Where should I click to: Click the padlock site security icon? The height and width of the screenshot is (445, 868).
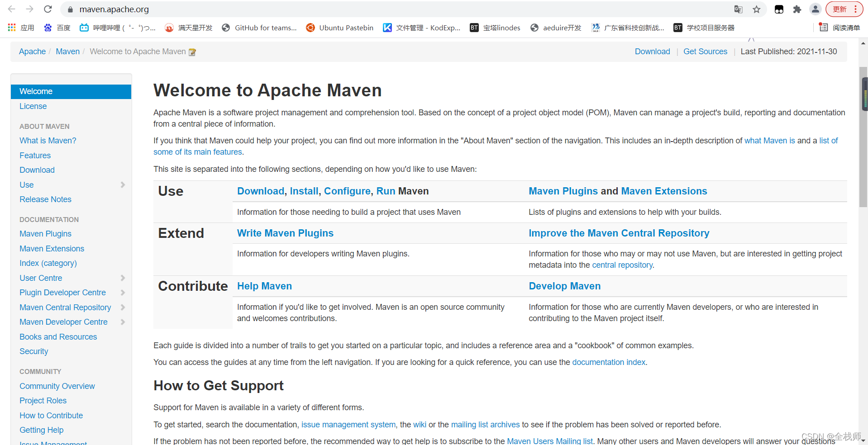[70, 9]
